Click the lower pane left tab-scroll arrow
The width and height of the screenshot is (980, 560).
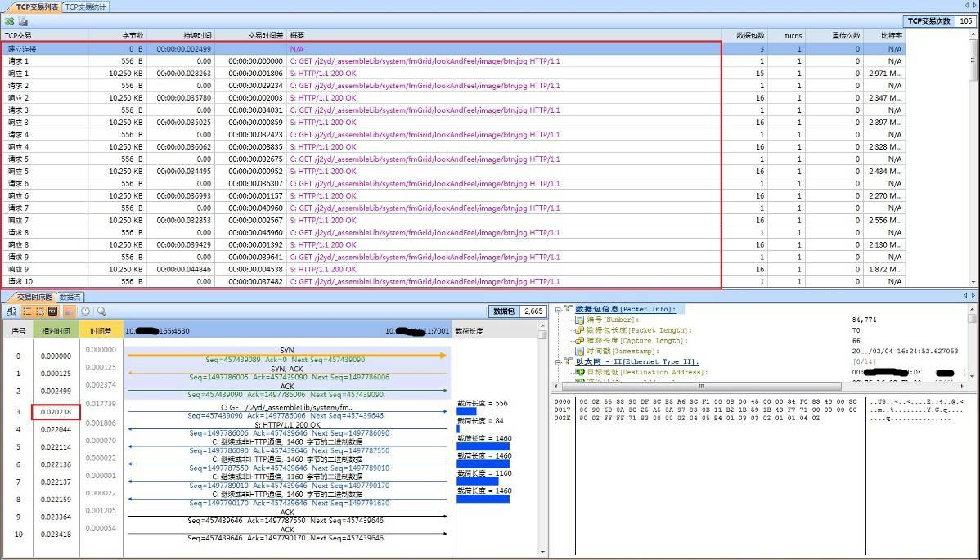(x=965, y=296)
